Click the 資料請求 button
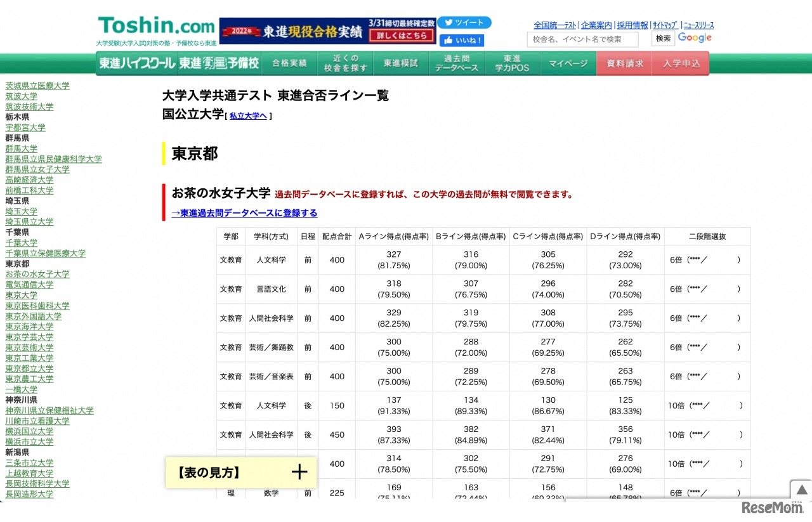Image resolution: width=812 pixels, height=522 pixels. 625,63
